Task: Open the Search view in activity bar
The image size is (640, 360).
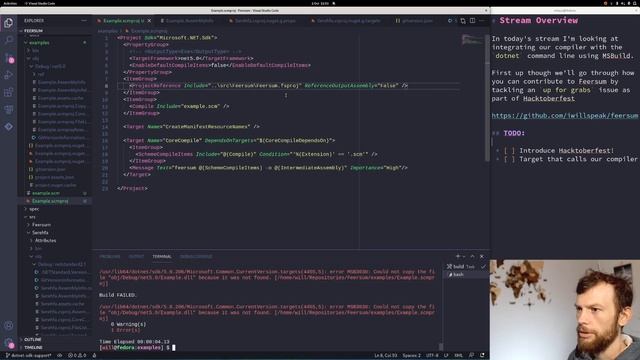Action: [9, 40]
